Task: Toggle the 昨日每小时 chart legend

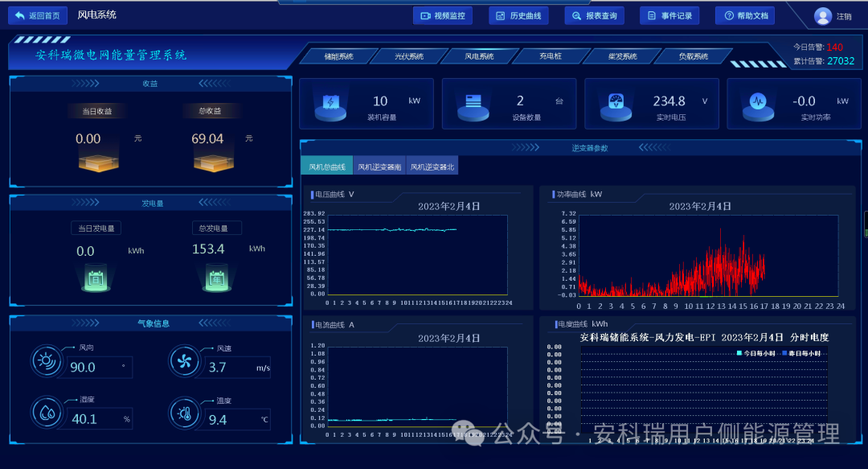Action: (x=803, y=352)
